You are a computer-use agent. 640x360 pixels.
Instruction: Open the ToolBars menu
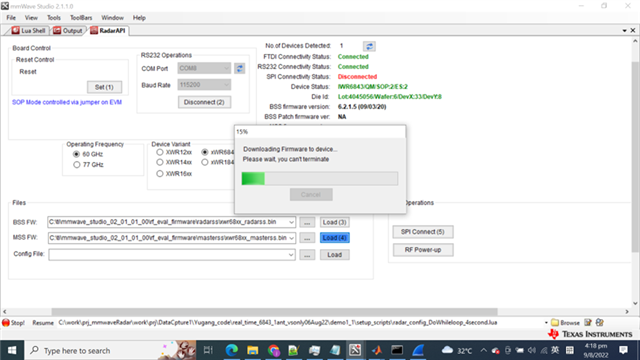pos(81,18)
